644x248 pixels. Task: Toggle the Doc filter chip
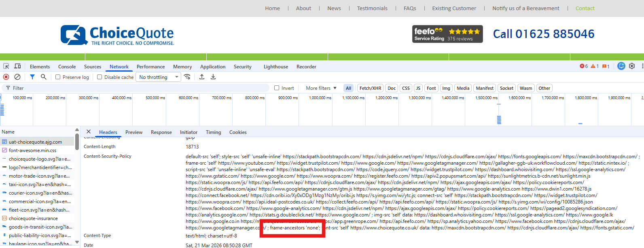(392, 88)
